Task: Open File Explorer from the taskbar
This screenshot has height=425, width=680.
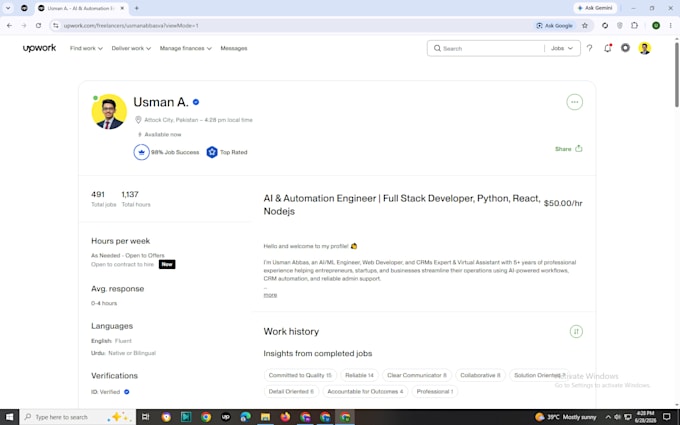Action: coord(265,417)
